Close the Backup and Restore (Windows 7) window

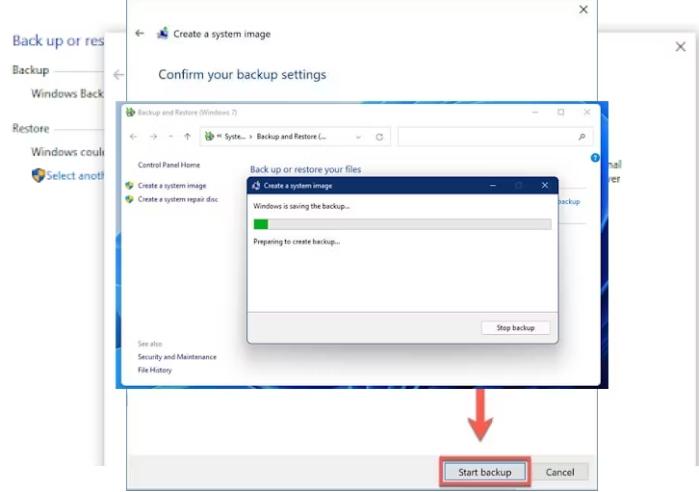click(587, 112)
